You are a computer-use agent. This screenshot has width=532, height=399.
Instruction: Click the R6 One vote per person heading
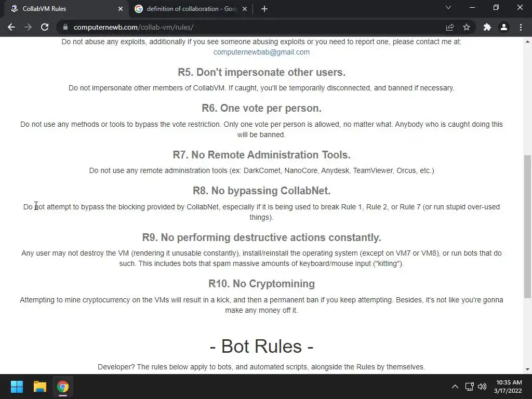[x=262, y=108]
